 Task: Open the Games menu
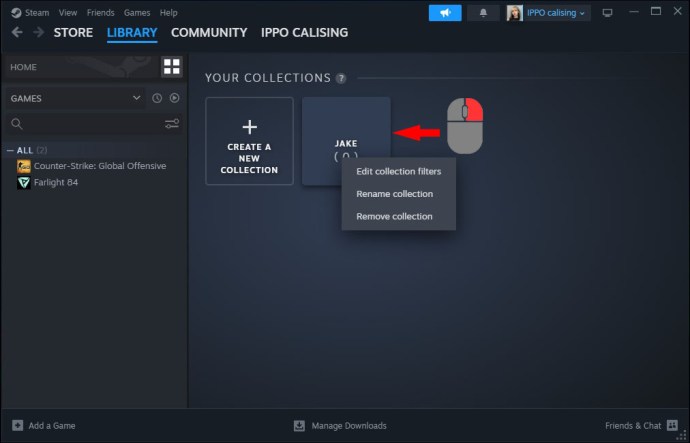[137, 13]
